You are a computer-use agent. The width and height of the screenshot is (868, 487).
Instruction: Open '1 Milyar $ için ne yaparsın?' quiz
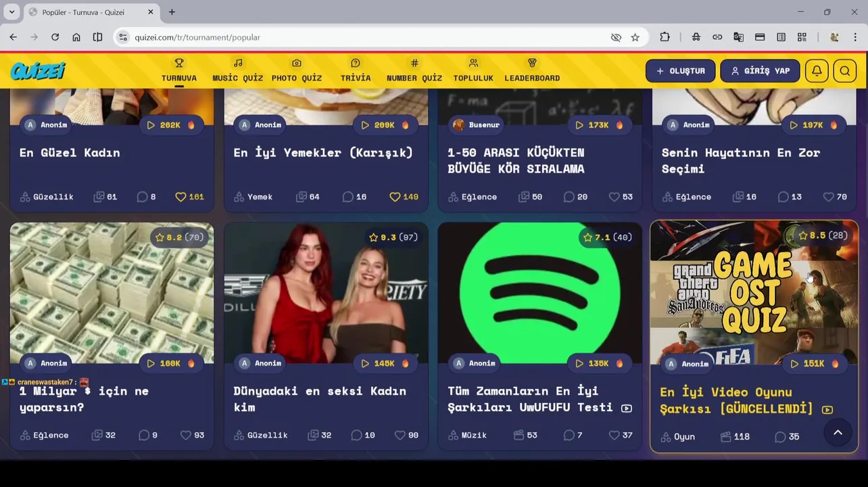(x=84, y=399)
